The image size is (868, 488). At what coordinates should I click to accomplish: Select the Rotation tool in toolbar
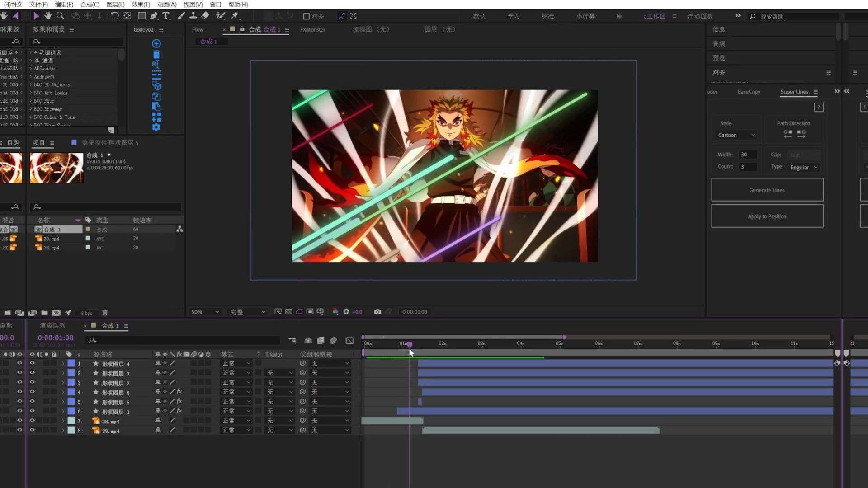coord(115,16)
